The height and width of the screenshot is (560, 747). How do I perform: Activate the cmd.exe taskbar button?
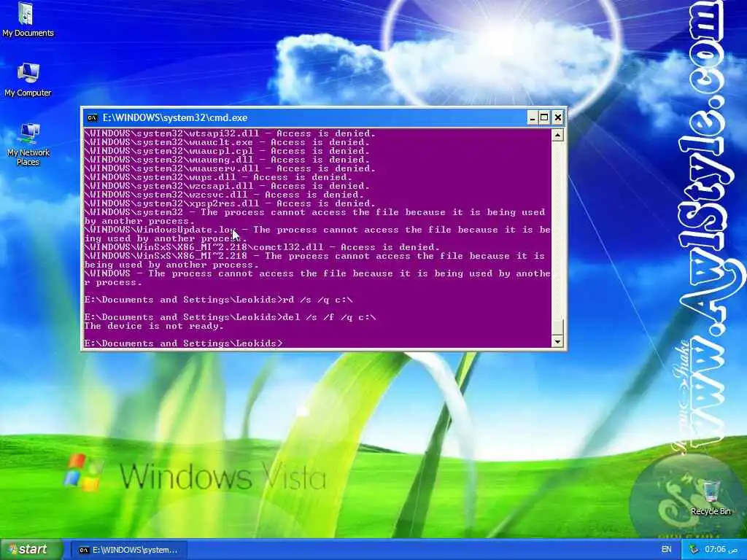point(129,550)
